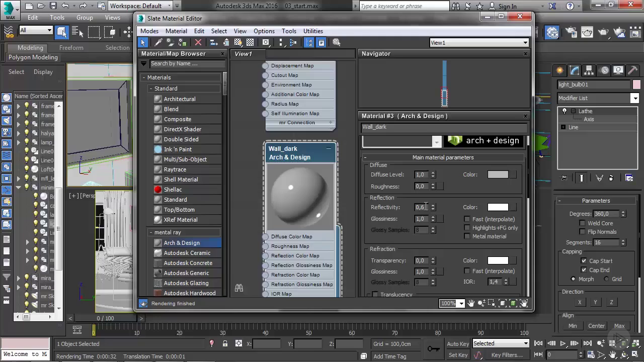Image resolution: width=644 pixels, height=362 pixels.
Task: Open the Modifier List dropdown
Action: 635,98
